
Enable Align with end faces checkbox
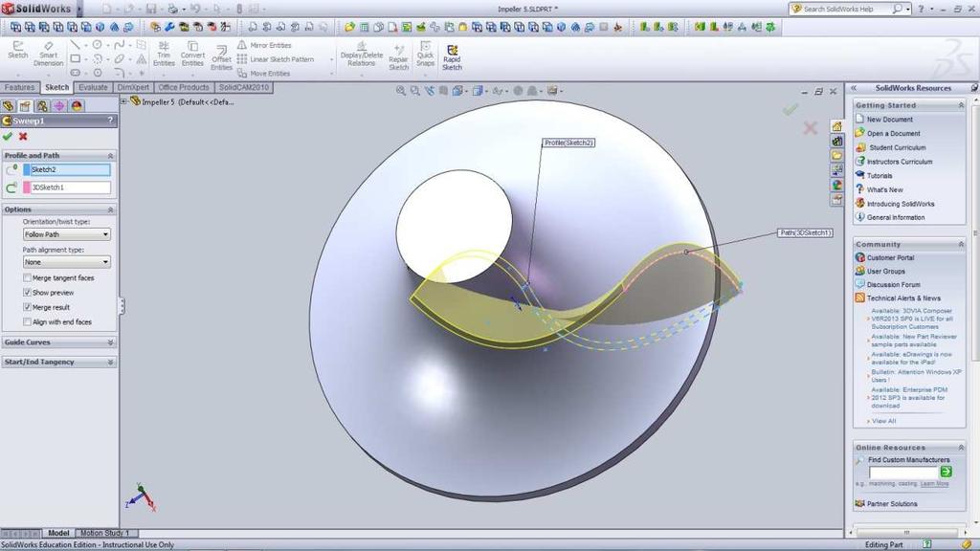[x=27, y=321]
